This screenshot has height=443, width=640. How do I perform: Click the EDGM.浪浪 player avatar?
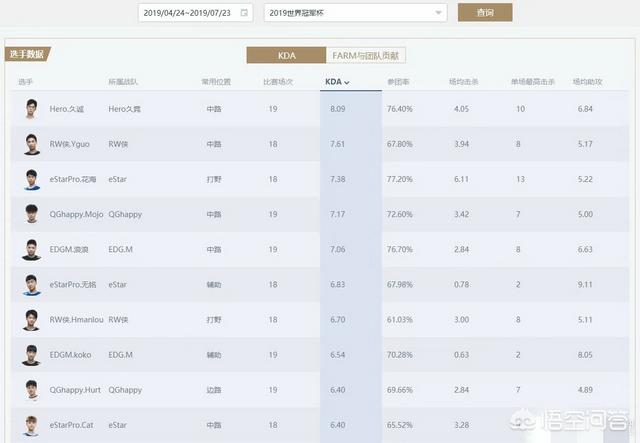tap(31, 249)
